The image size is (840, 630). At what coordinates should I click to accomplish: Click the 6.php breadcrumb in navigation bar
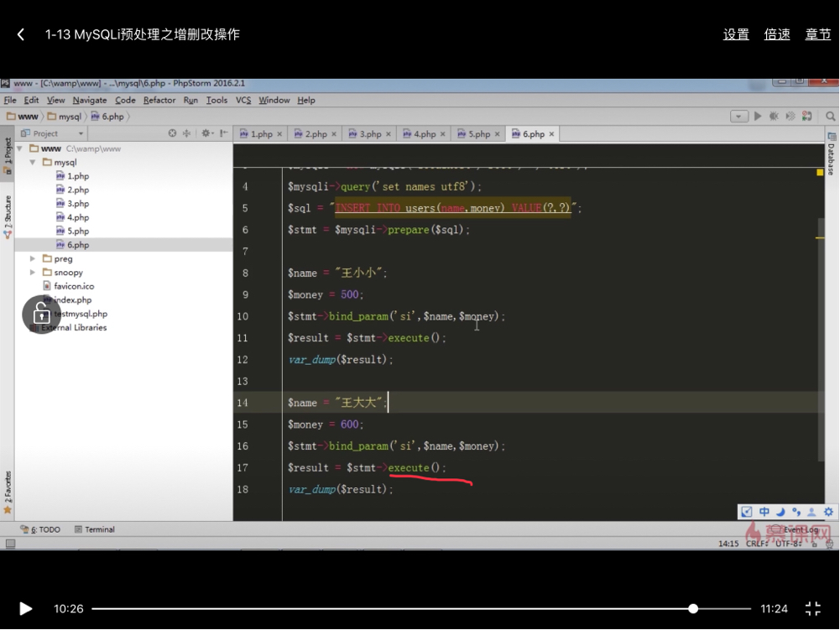[107, 117]
